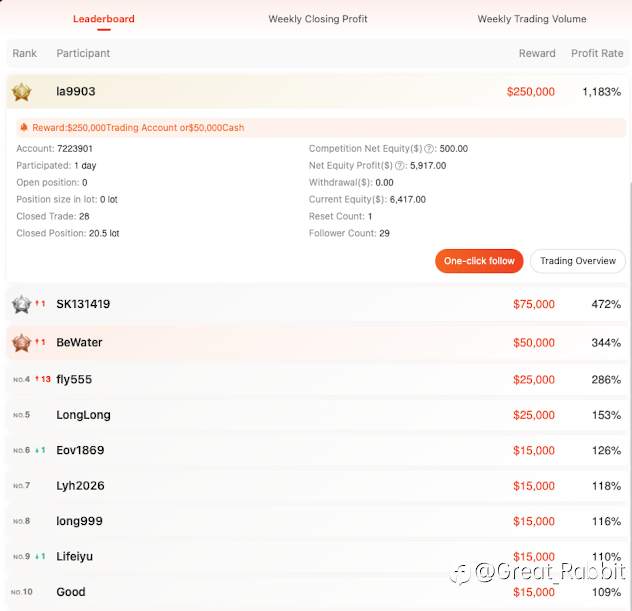Click the 1,183% profit rate
This screenshot has width=632, height=611.
pyautogui.click(x=601, y=92)
